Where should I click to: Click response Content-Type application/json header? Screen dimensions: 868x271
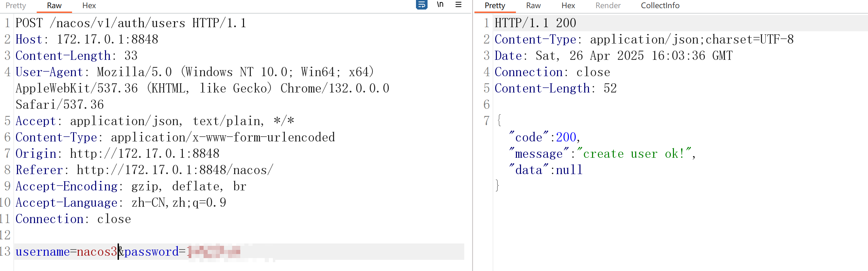pos(644,39)
